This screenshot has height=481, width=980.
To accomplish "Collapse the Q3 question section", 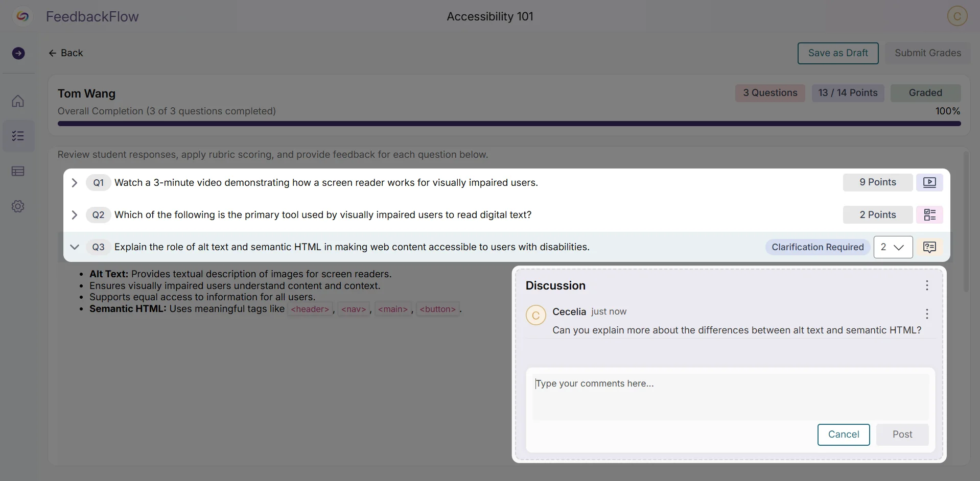I will point(74,247).
